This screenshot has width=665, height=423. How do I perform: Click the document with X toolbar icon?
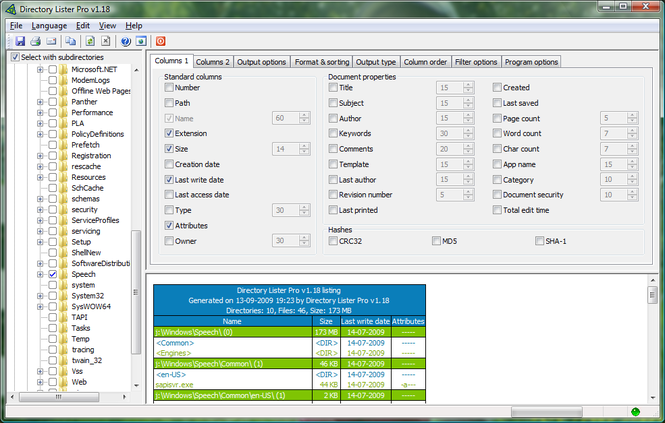106,41
